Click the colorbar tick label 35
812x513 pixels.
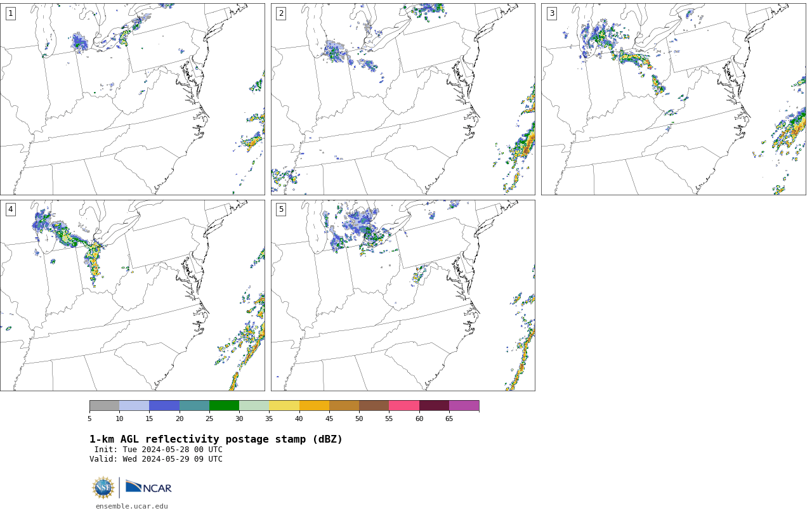(x=269, y=419)
